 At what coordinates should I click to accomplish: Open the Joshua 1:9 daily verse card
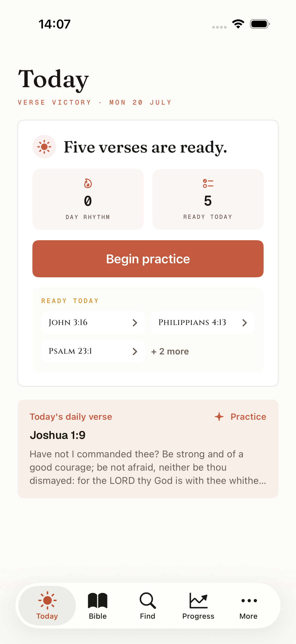(x=148, y=449)
